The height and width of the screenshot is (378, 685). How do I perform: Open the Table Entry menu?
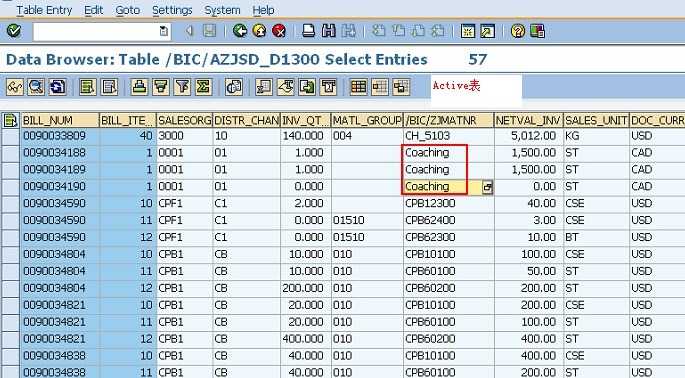click(44, 10)
